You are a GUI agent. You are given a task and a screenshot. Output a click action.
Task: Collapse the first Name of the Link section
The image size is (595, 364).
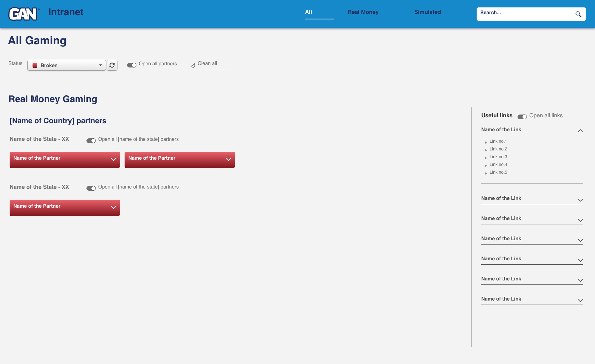coord(580,131)
